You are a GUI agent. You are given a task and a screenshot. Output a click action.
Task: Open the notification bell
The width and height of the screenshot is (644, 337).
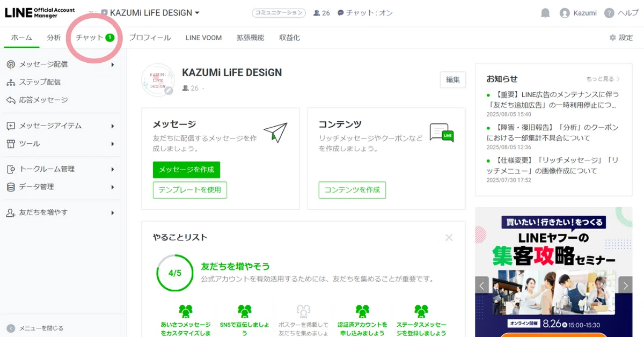[545, 13]
